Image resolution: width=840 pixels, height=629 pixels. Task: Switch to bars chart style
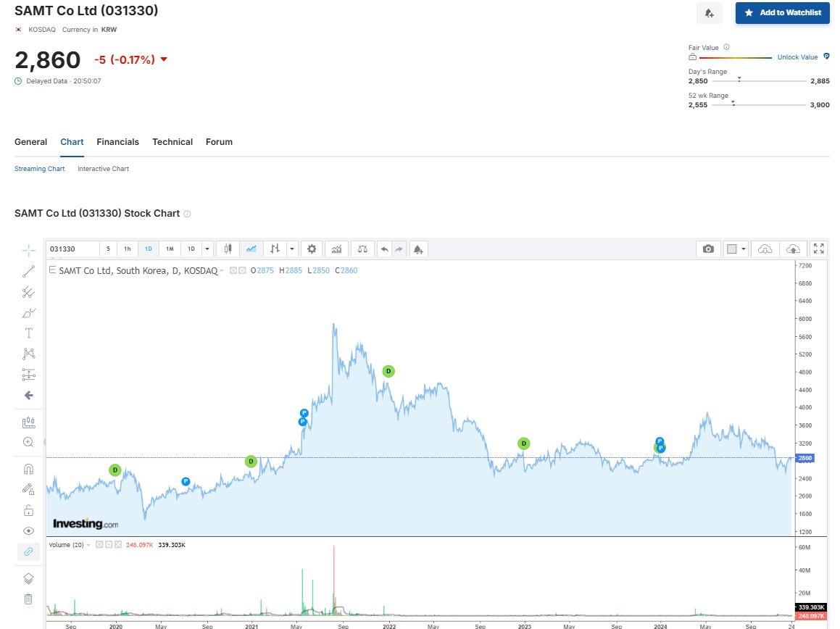click(275, 249)
